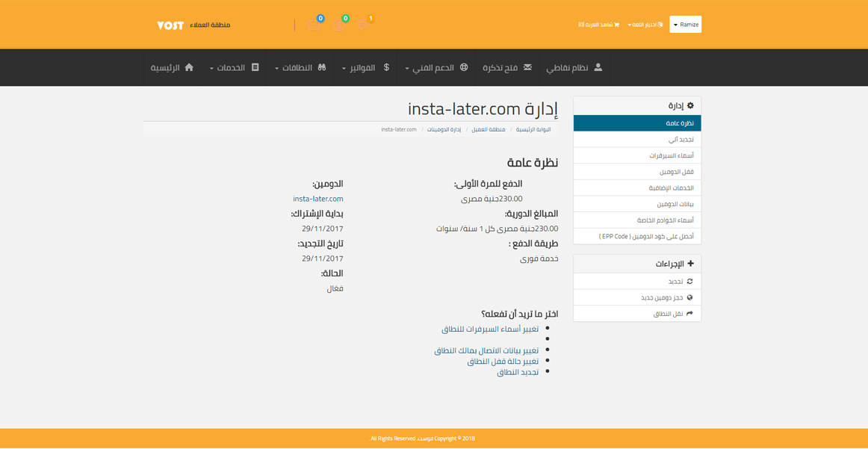
Task: Open the language selection dropdown (اختيار اللغة)
Action: 645,25
